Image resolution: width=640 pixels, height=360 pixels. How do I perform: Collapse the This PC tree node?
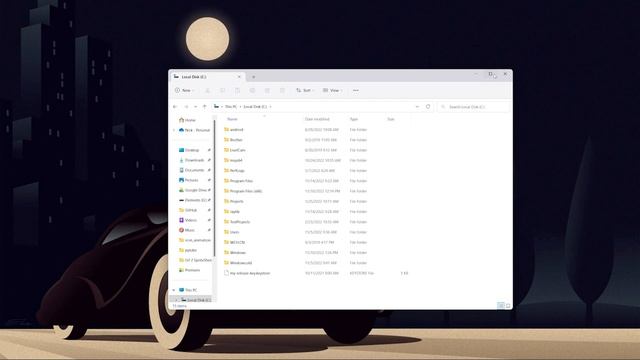click(174, 290)
